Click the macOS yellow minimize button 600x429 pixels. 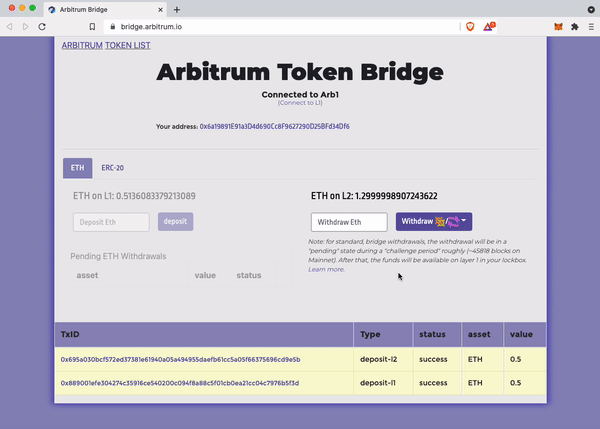tap(22, 8)
